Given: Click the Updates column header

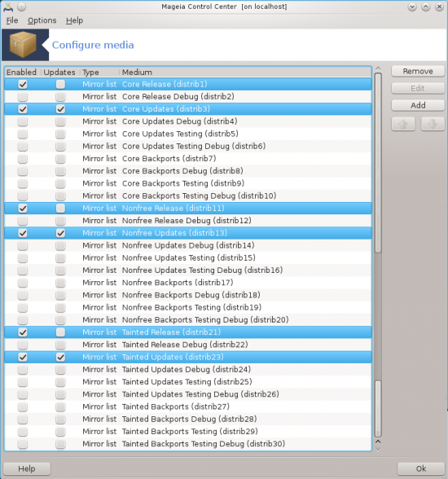Looking at the screenshot, I should click(59, 73).
